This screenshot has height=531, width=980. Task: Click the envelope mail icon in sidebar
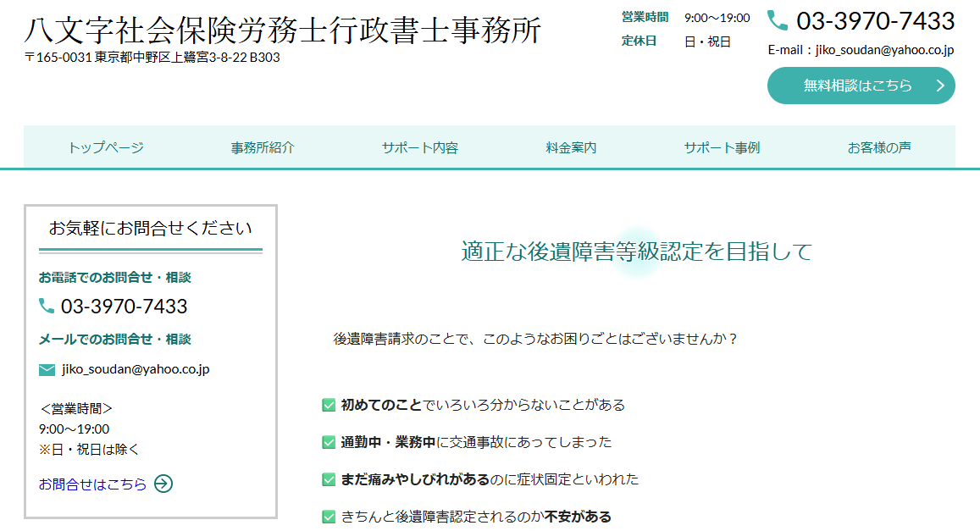point(47,369)
